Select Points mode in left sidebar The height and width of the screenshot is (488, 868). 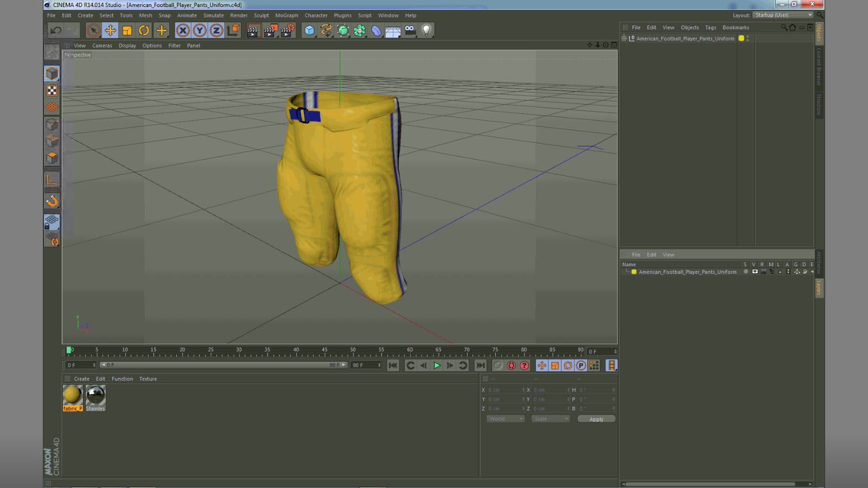click(52, 124)
